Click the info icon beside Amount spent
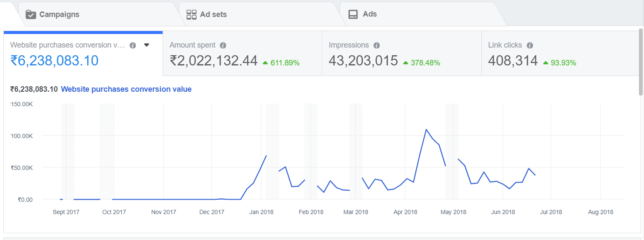The image size is (644, 240). pyautogui.click(x=223, y=45)
